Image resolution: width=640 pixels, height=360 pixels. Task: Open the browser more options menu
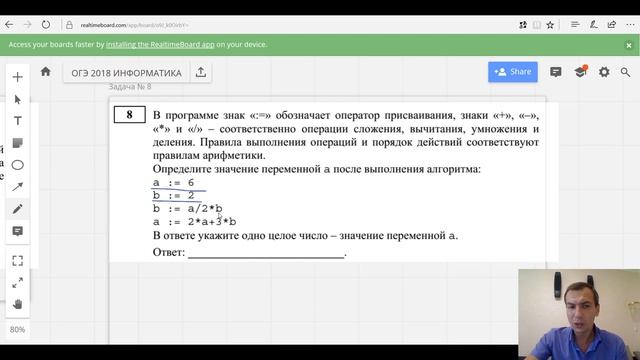tap(630, 25)
